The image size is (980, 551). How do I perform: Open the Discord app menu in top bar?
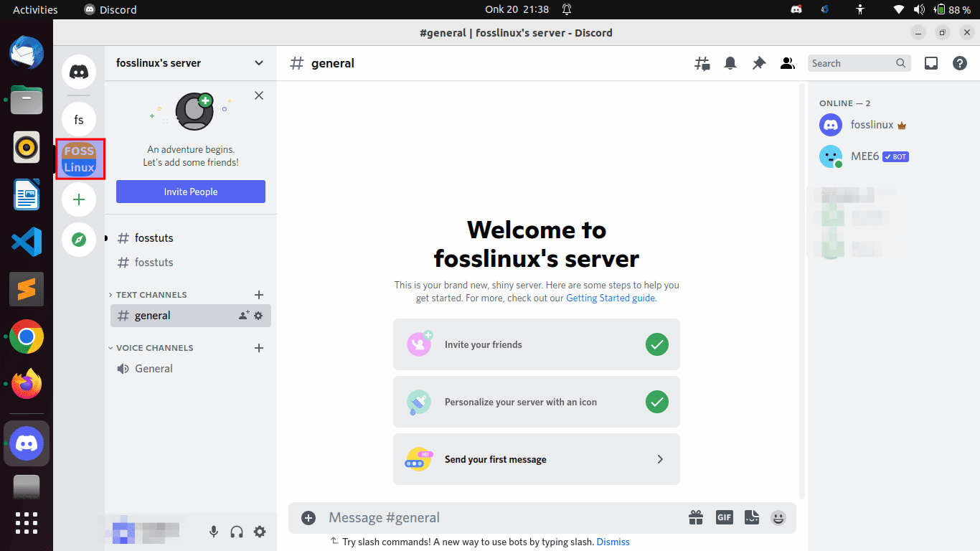tap(110, 9)
